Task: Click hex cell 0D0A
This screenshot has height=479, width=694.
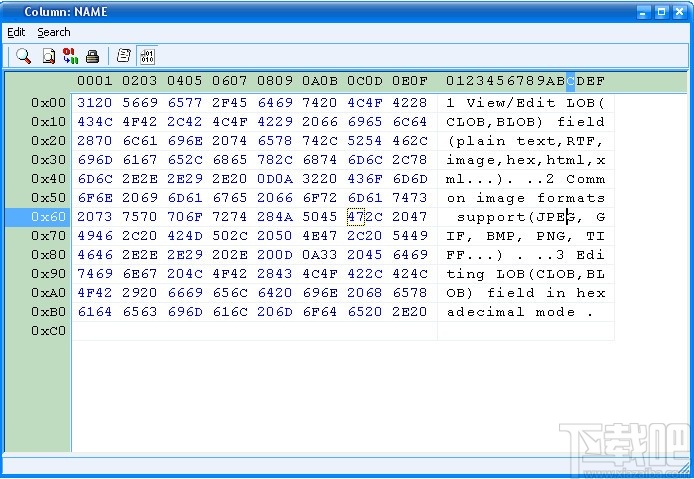Action: pos(274,179)
